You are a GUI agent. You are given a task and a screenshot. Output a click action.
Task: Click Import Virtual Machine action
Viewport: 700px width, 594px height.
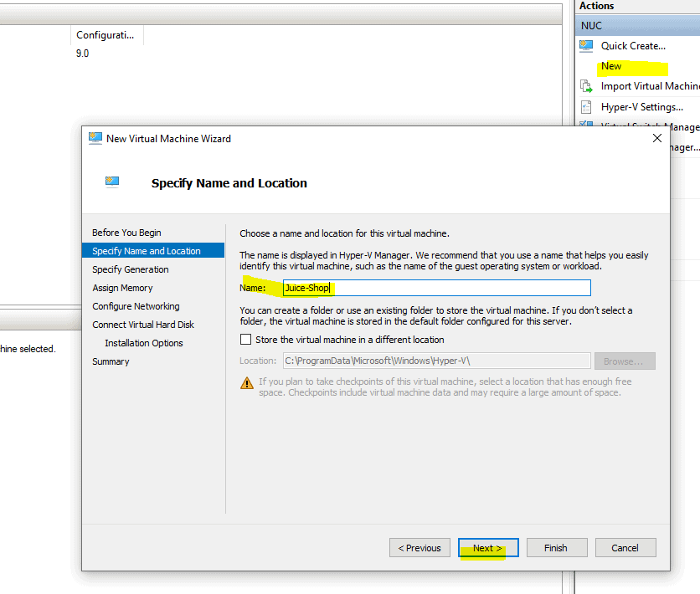click(650, 86)
